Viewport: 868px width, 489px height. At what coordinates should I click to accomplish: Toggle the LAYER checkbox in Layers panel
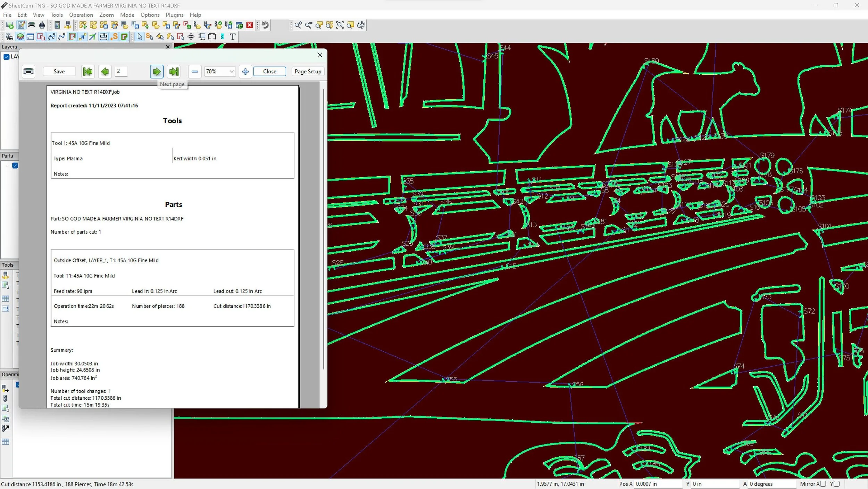(x=7, y=57)
